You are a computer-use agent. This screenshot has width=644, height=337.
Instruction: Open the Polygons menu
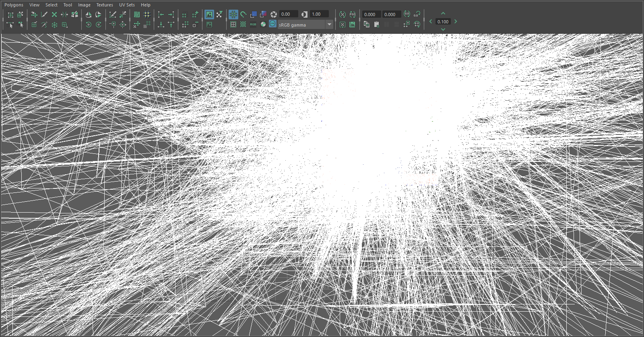click(x=14, y=5)
